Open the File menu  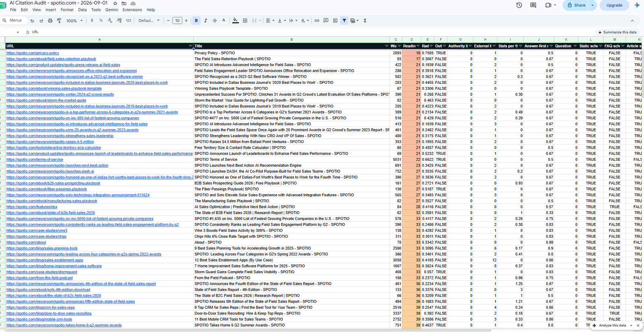point(13,10)
